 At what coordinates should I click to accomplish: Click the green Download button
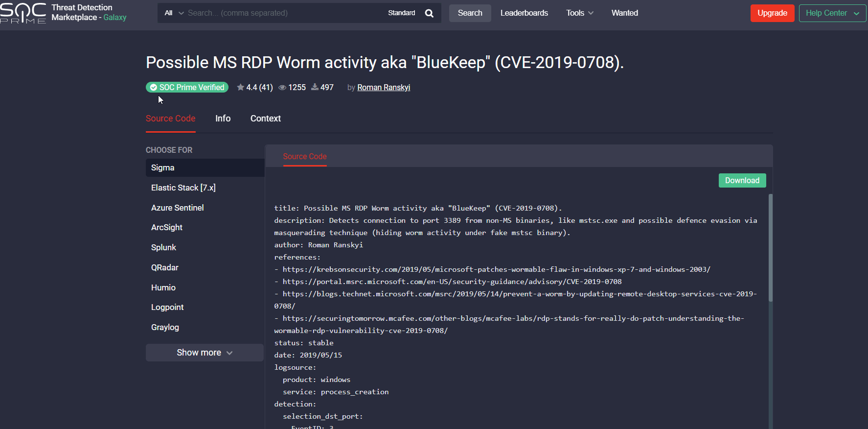pos(742,180)
